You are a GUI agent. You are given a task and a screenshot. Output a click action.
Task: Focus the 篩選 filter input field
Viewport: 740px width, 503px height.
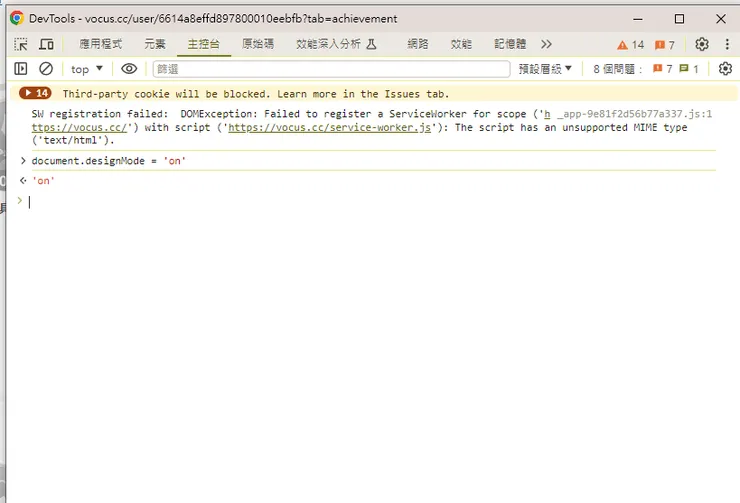[x=331, y=69]
